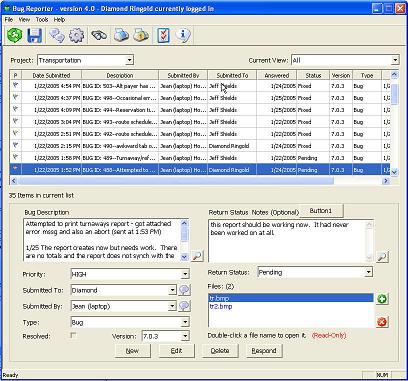The width and height of the screenshot is (408, 381).
Task: Click speech bubble next to Submitted By
Action: [x=184, y=306]
